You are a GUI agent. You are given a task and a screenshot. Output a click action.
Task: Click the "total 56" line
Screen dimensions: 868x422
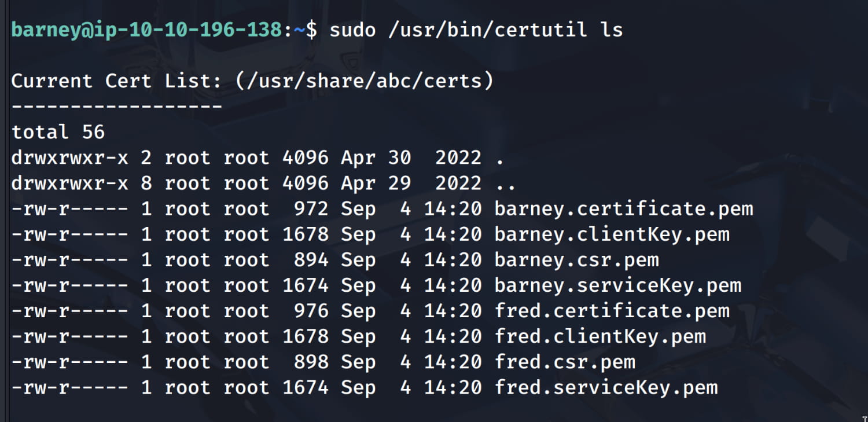coord(58,132)
